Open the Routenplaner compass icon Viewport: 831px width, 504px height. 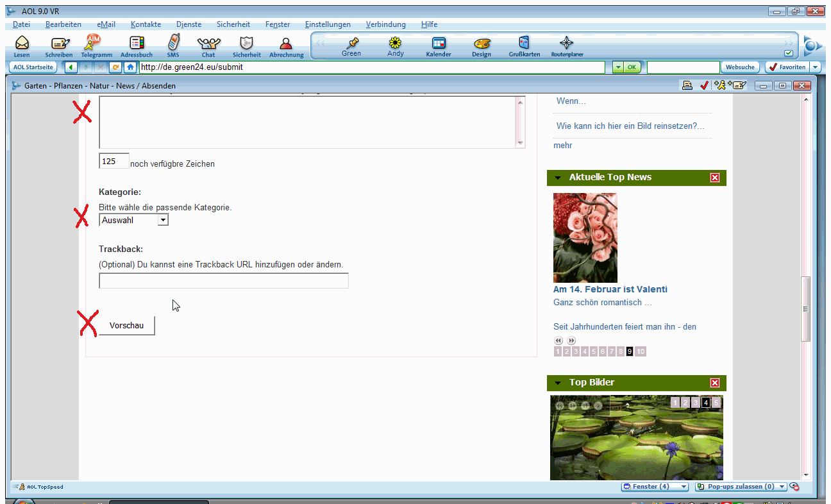[x=567, y=44]
